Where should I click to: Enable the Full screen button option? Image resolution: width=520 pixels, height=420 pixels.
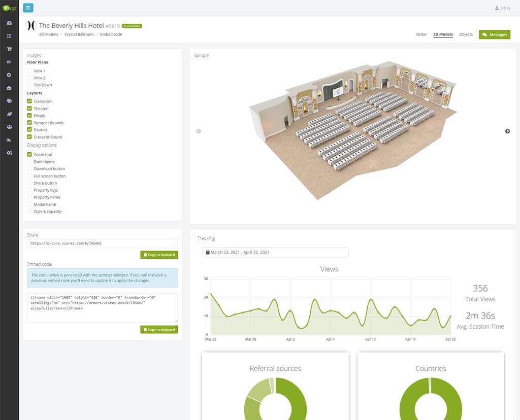point(29,176)
